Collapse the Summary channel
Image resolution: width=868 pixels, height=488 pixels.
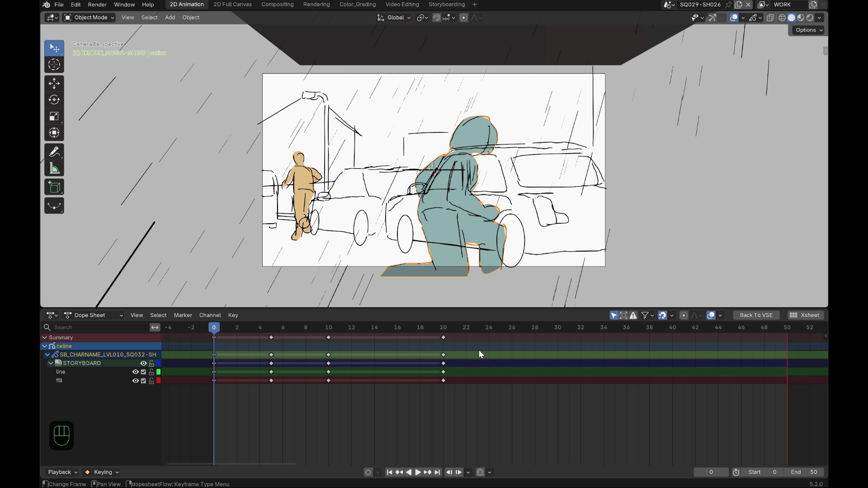click(44, 338)
